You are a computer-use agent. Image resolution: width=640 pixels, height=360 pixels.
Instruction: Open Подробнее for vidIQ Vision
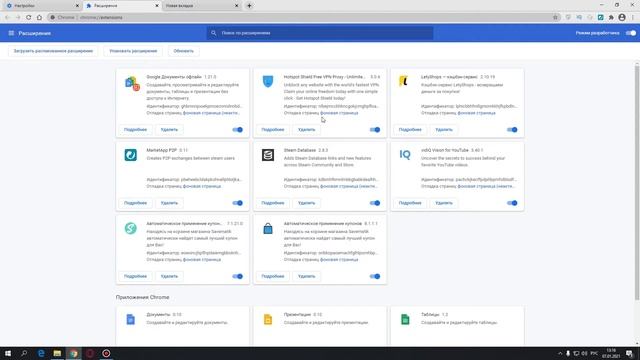click(x=410, y=203)
